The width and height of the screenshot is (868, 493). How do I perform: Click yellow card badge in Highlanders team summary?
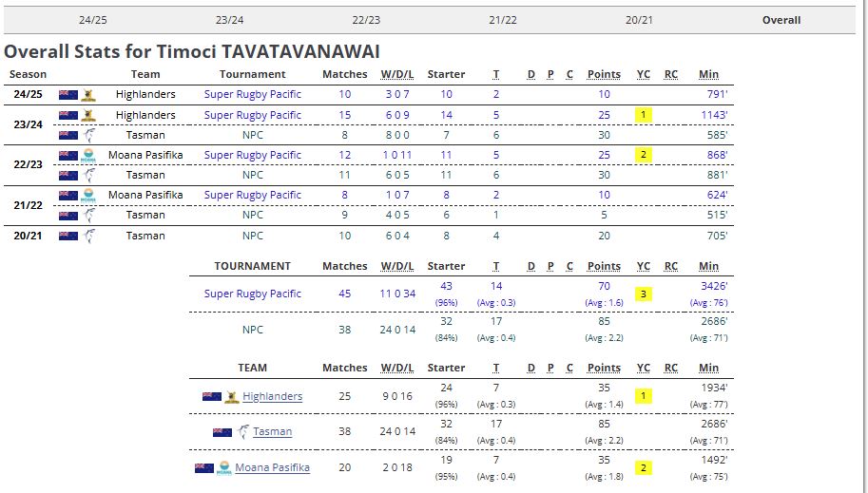(x=644, y=396)
